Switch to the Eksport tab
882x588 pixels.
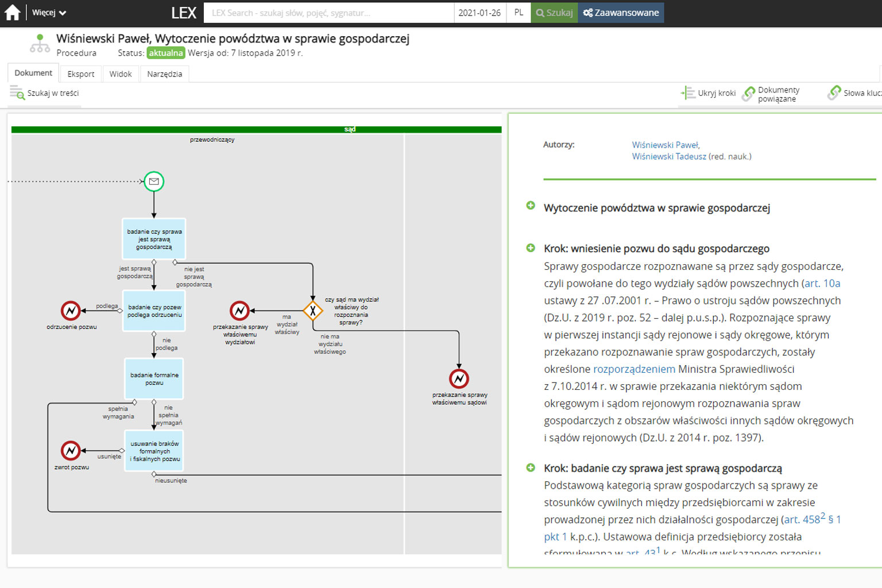click(x=81, y=74)
